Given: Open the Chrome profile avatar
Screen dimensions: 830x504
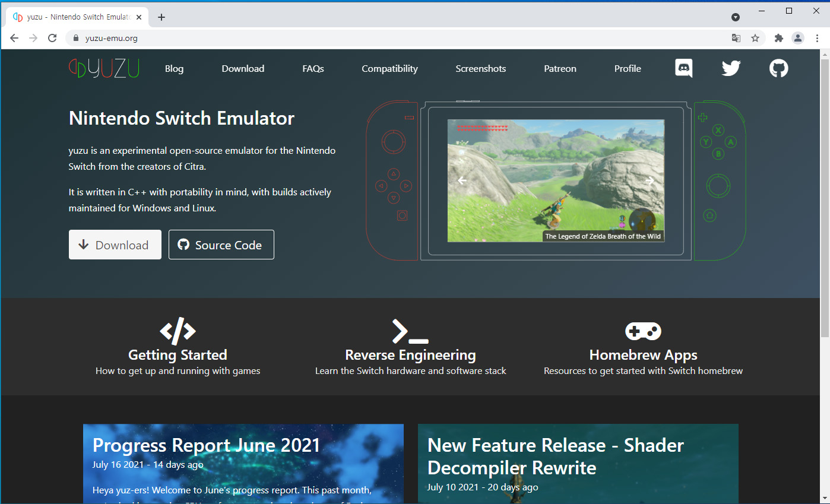Looking at the screenshot, I should pos(798,38).
